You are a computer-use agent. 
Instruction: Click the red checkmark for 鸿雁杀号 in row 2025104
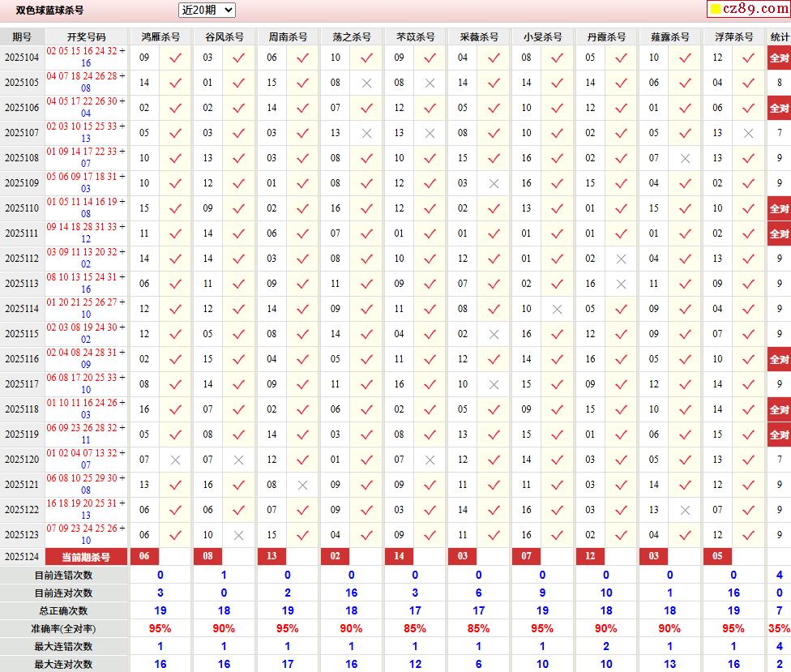point(175,58)
